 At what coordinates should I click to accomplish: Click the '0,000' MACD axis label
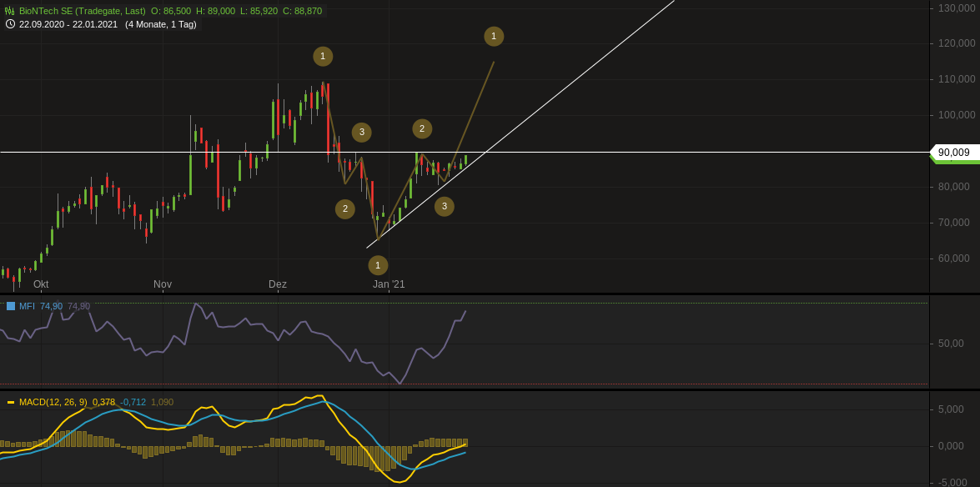click(x=952, y=446)
